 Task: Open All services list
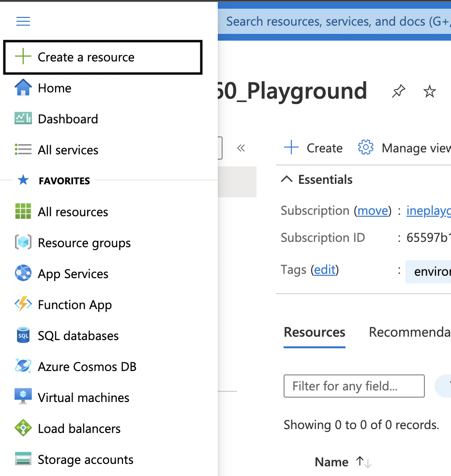click(x=68, y=150)
